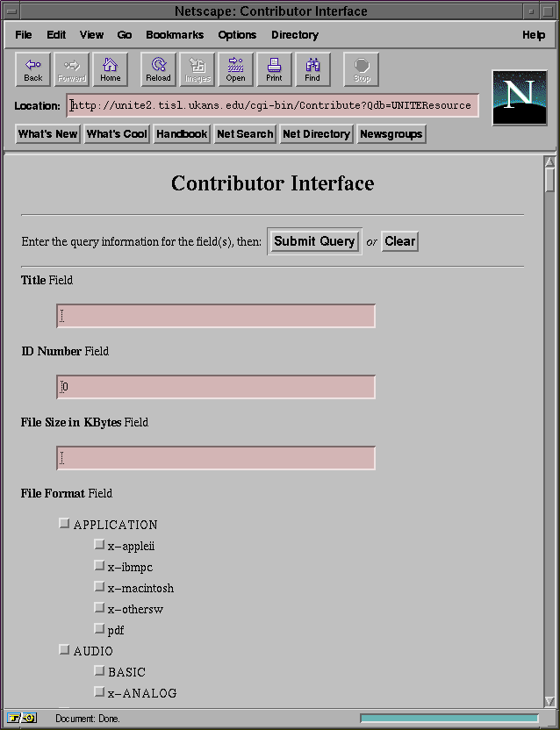
Task: Reload the current page
Action: 158,69
